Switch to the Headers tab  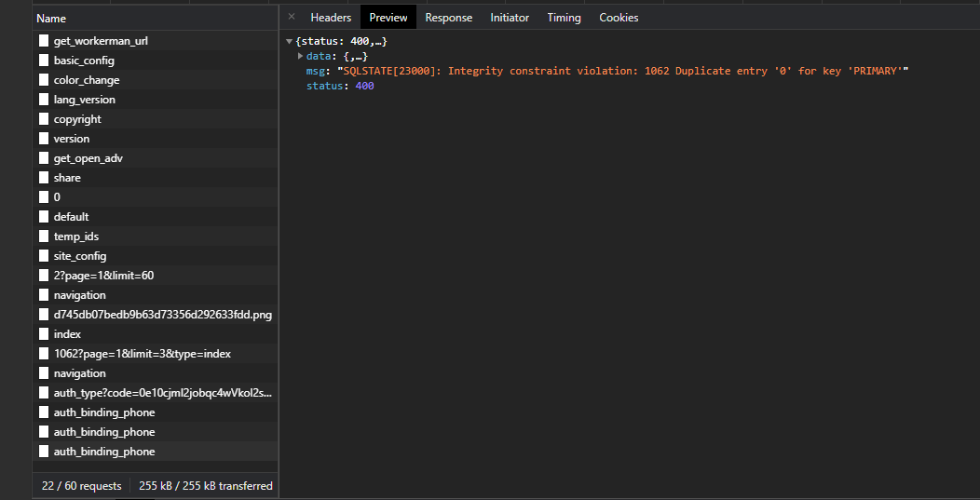tap(331, 18)
